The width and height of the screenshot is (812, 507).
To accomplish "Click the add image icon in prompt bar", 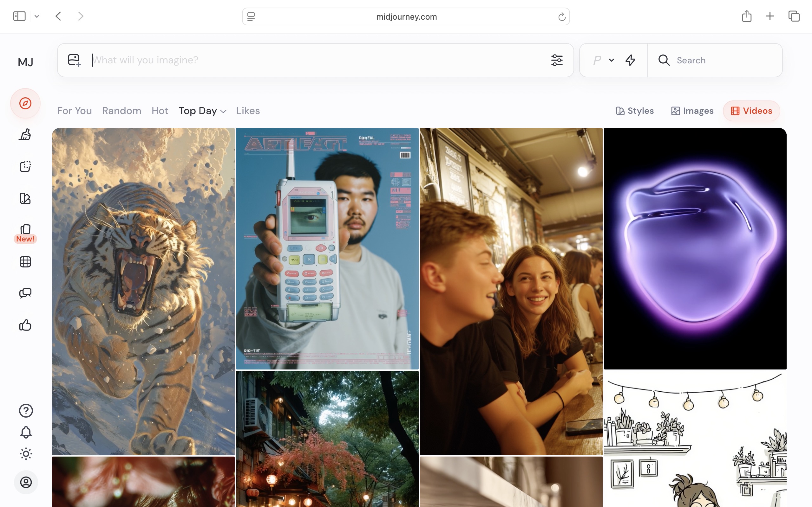I will [74, 60].
